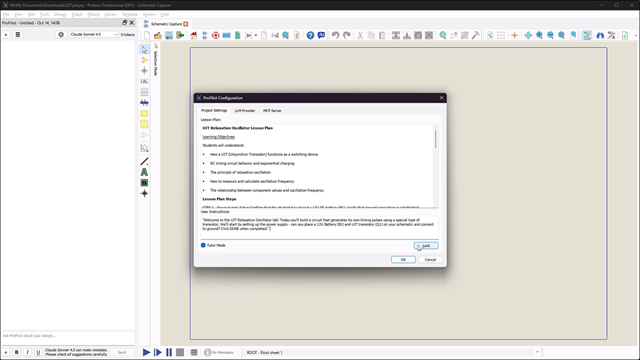Select the Text Script Mode tool

(x=144, y=92)
